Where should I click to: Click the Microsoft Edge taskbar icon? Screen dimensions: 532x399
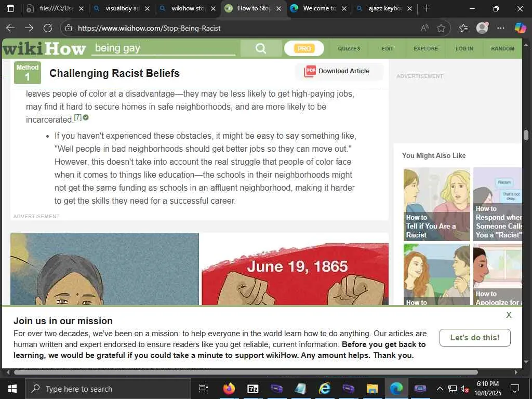396,389
